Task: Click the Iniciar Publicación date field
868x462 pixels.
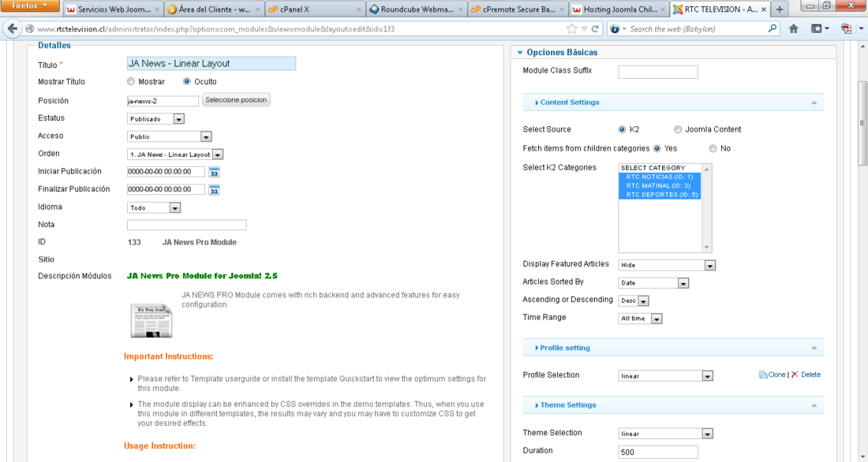Action: click(166, 172)
